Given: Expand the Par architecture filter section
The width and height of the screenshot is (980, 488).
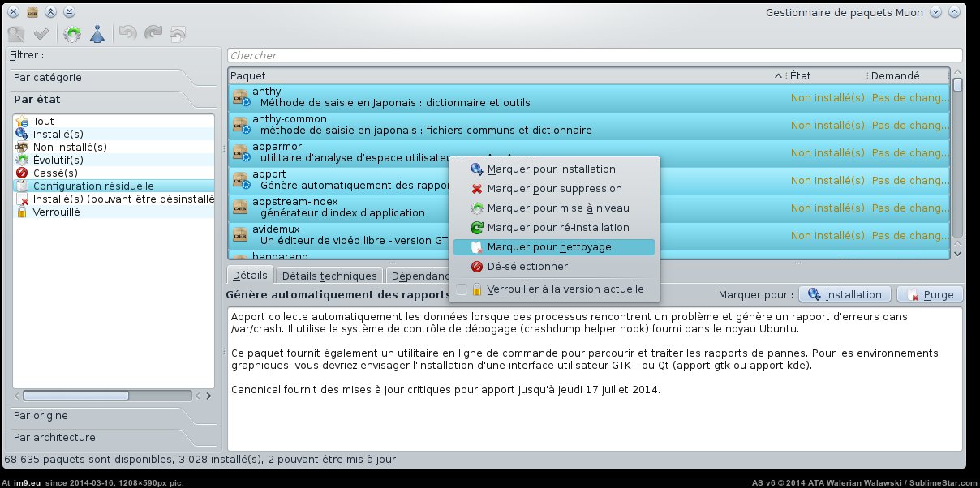Looking at the screenshot, I should [x=54, y=438].
